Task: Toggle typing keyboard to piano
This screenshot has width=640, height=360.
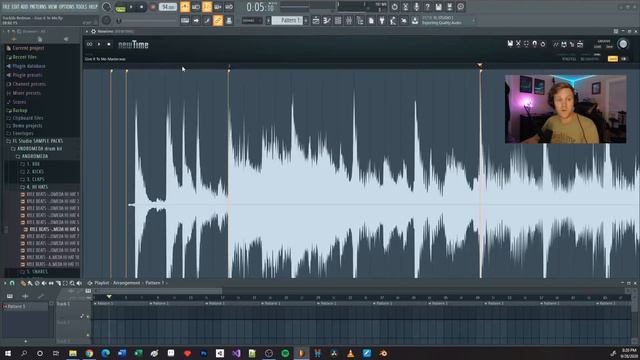Action: [185, 20]
